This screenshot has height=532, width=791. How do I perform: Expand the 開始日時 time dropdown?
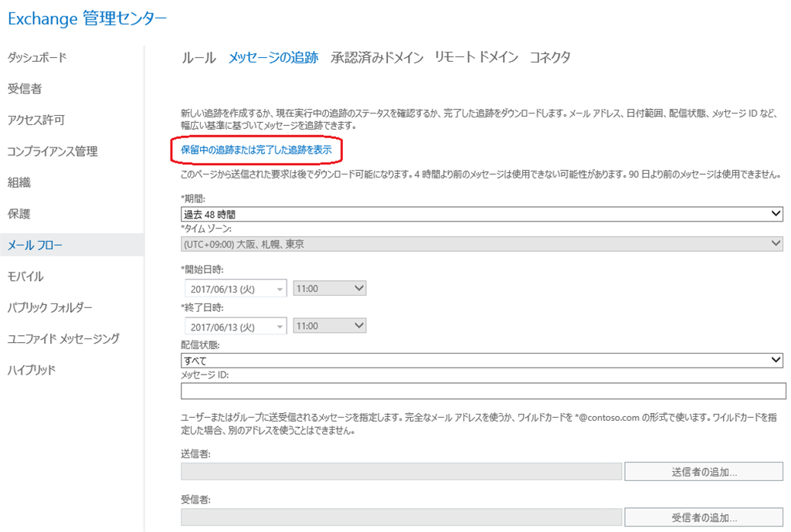click(329, 289)
